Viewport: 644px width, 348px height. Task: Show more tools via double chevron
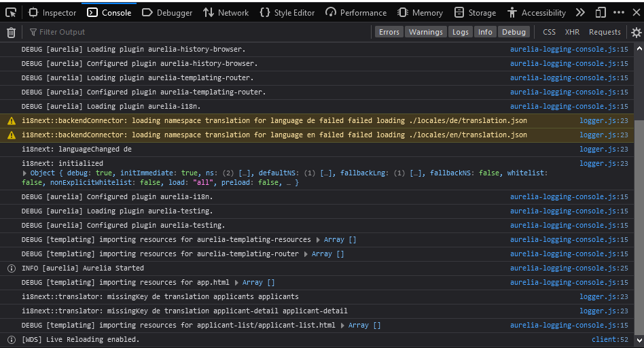pyautogui.click(x=580, y=13)
